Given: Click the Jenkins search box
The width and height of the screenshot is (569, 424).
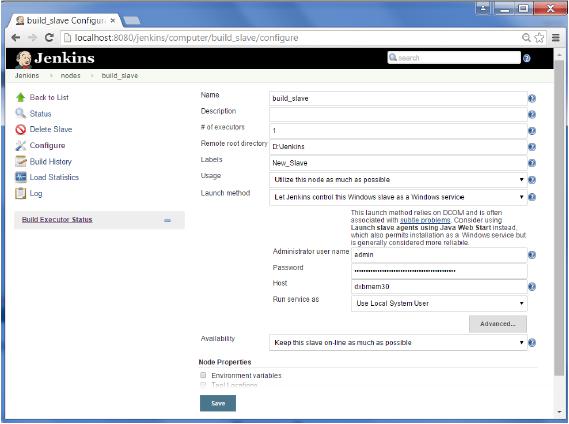Looking at the screenshot, I should pos(454,58).
